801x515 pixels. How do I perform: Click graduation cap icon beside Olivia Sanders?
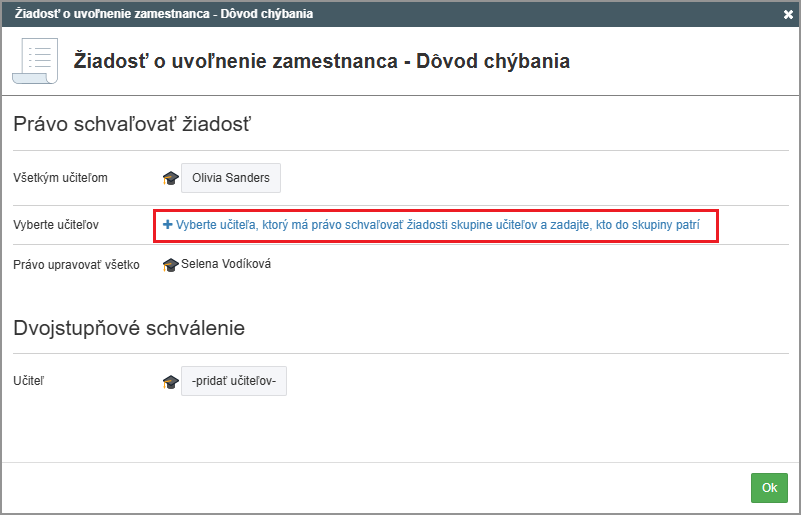[x=170, y=178]
